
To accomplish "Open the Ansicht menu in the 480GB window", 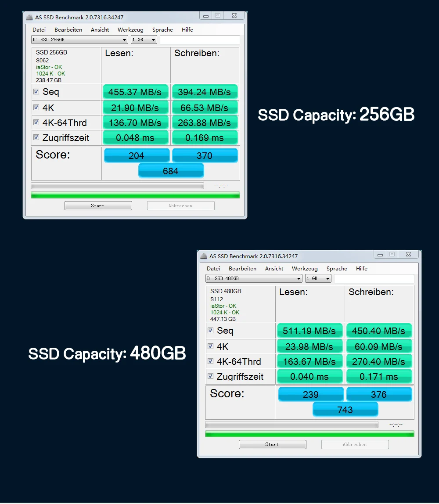I will point(274,268).
